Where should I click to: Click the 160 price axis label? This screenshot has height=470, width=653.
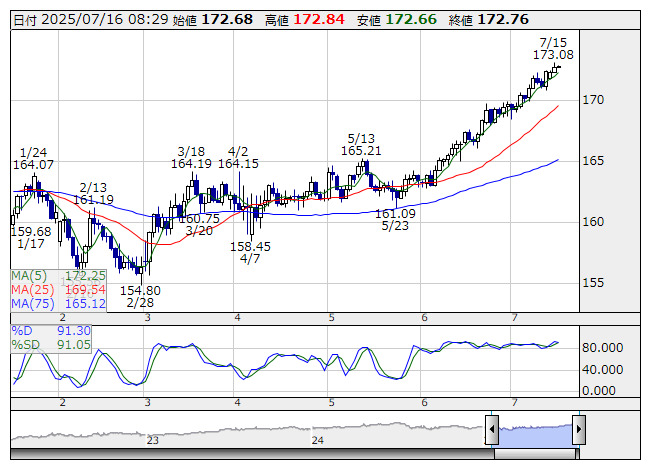[593, 221]
